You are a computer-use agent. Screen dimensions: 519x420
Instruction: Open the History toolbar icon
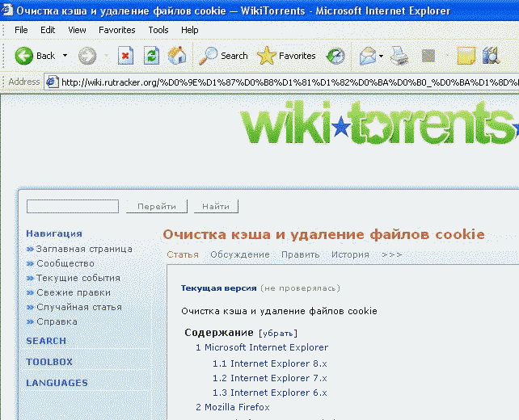coord(335,56)
